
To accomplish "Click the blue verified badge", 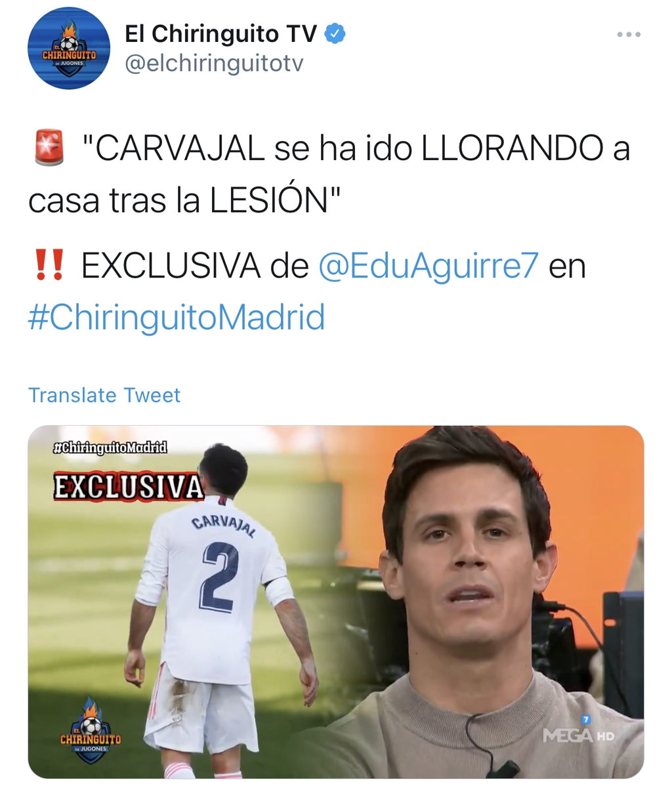I will tap(335, 33).
